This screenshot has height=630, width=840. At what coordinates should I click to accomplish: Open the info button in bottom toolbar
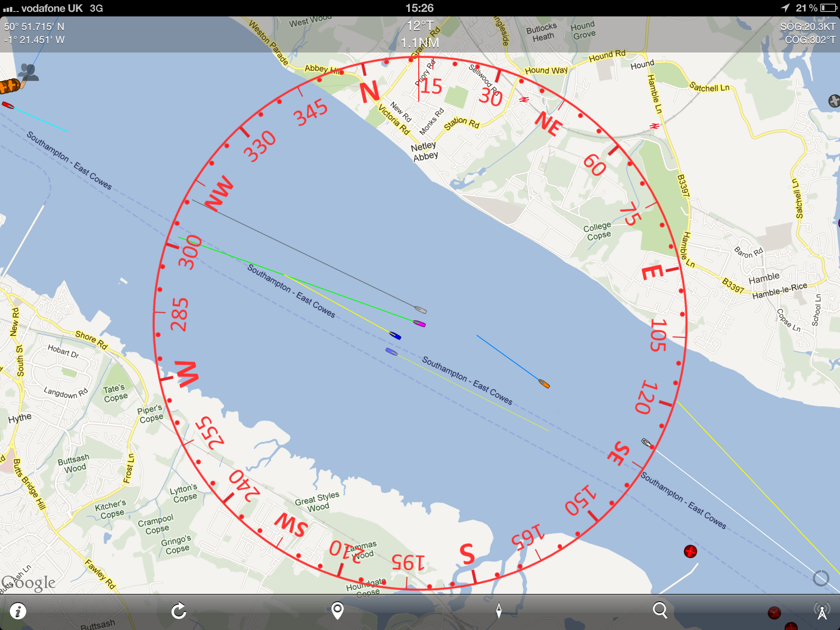tap(18, 611)
